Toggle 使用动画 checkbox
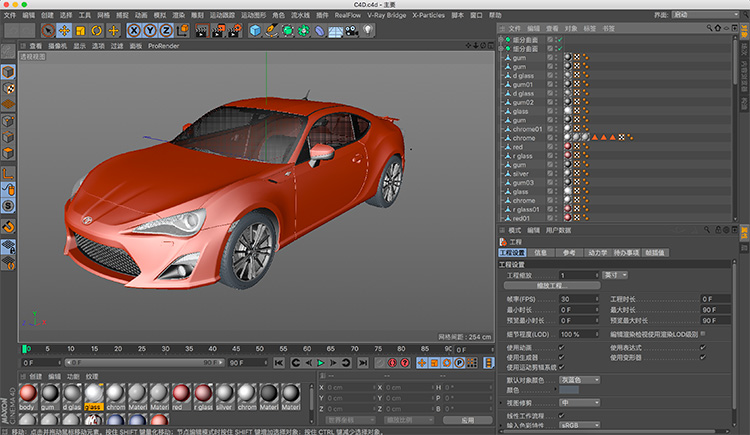The image size is (750, 435). [x=561, y=347]
